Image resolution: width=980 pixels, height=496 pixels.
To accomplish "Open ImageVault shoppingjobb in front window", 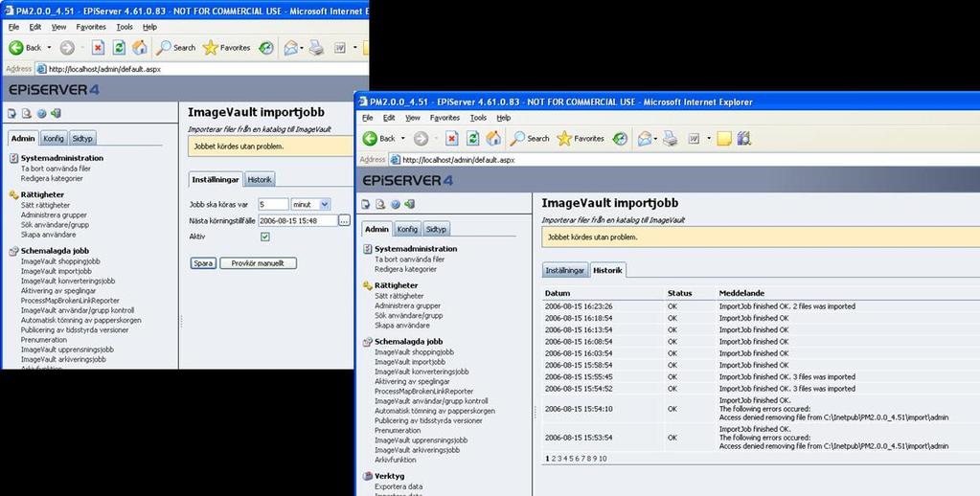I will (x=415, y=351).
